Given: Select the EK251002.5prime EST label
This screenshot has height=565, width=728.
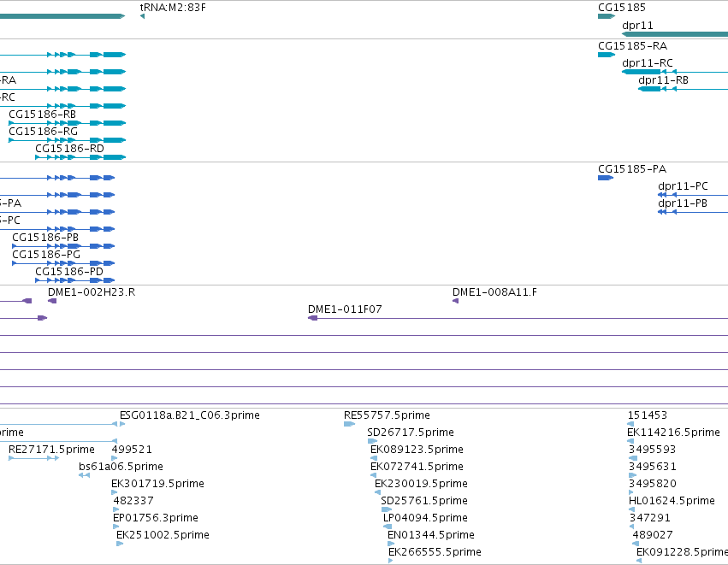Looking at the screenshot, I should tap(163, 535).
